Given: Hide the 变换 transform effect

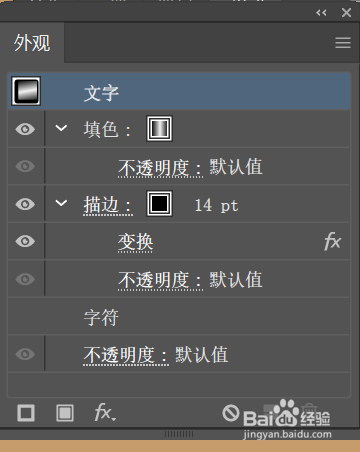Looking at the screenshot, I should 25,241.
